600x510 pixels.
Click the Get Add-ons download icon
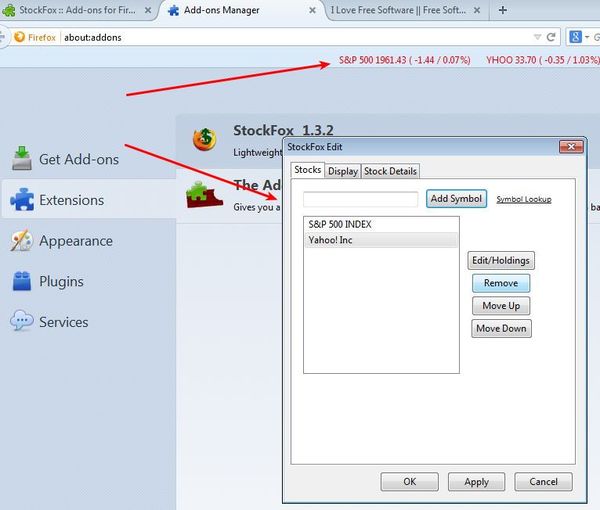pyautogui.click(x=22, y=158)
